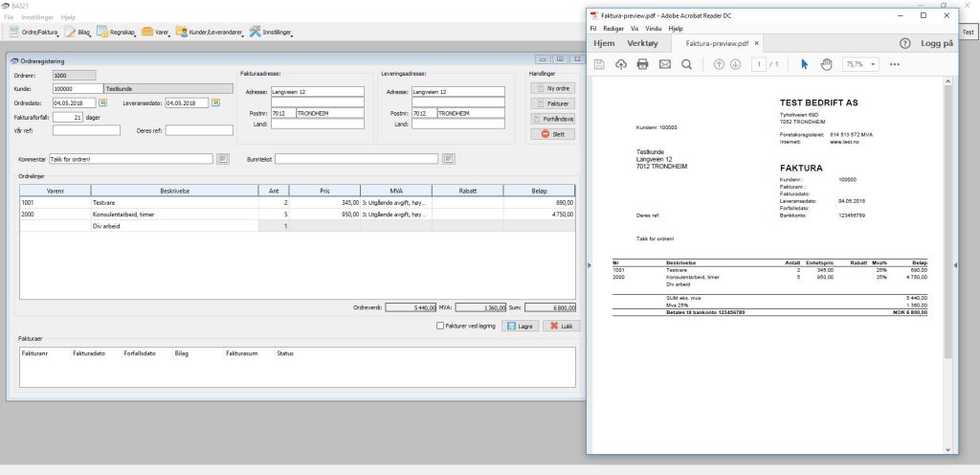This screenshot has height=475, width=980.
Task: Click the Deres ref input field
Action: (x=199, y=130)
